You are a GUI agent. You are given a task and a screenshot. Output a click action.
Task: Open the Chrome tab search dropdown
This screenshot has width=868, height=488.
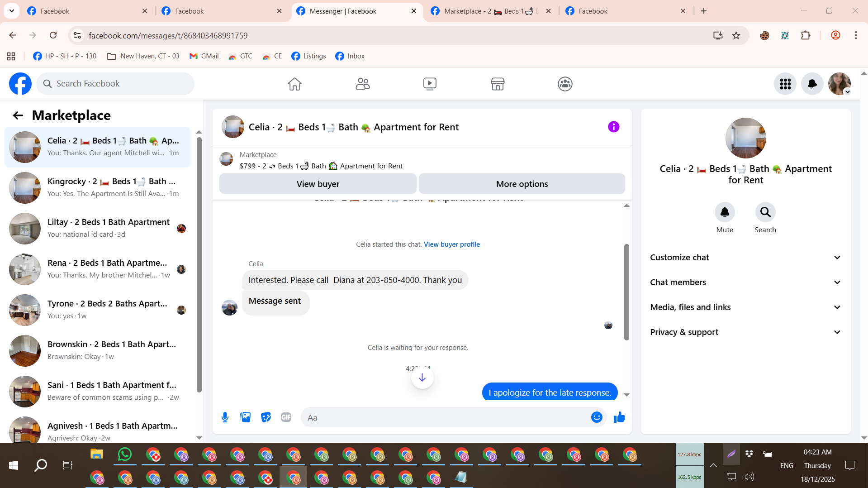[12, 11]
